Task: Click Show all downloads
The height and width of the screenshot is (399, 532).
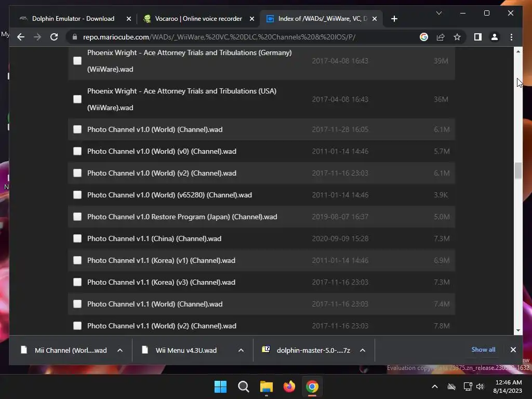Action: (x=483, y=350)
